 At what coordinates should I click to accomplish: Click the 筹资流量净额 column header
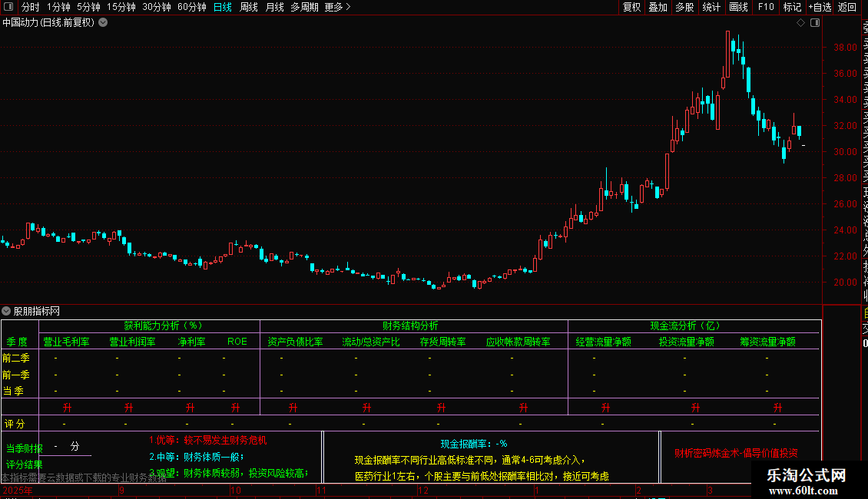(x=768, y=342)
